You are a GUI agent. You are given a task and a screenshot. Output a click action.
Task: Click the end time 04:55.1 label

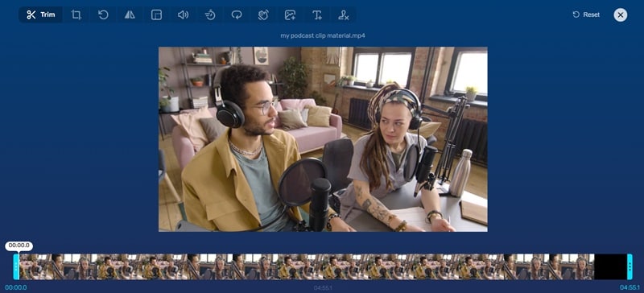coord(630,287)
